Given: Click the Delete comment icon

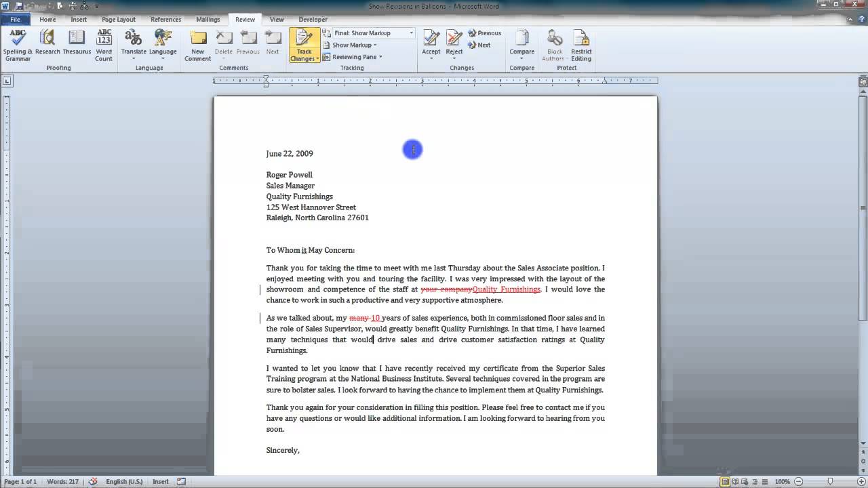Looking at the screenshot, I should (x=223, y=37).
